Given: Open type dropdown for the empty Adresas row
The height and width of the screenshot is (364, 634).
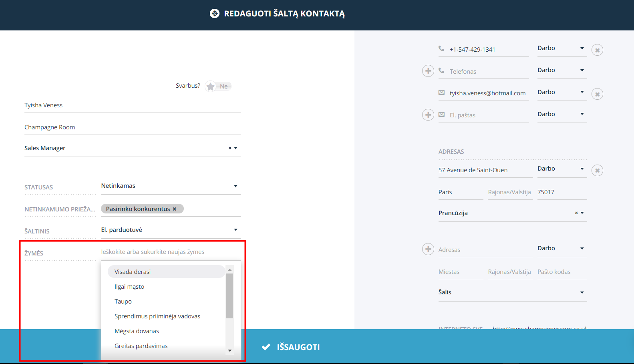Looking at the screenshot, I should 562,248.
